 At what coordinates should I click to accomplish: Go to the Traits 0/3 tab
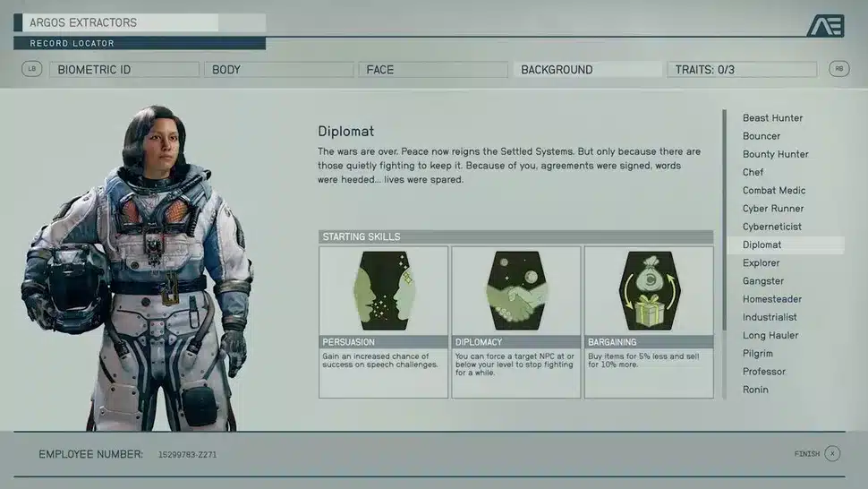[741, 70]
